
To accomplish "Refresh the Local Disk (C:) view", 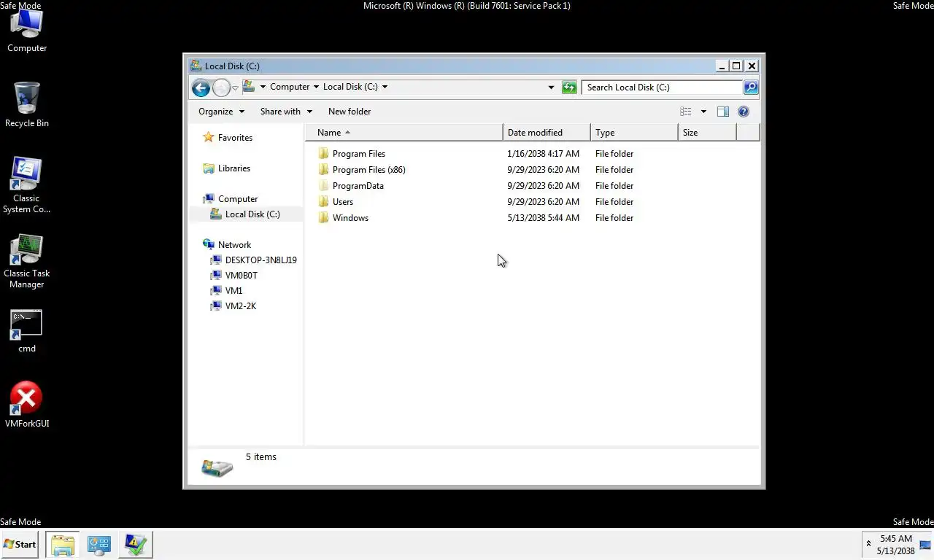I will coord(569,87).
